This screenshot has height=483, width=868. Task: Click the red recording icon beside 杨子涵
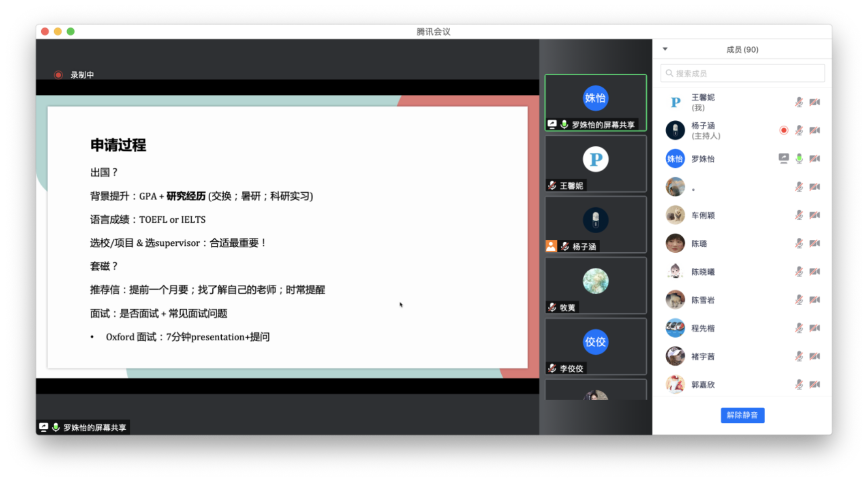click(783, 130)
